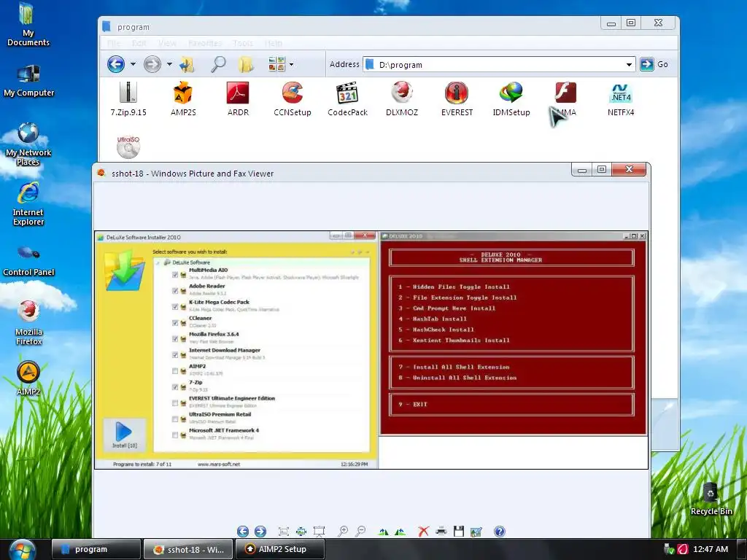Select the EVEREST file icon
Image resolution: width=747 pixels, height=560 pixels.
coord(457,99)
